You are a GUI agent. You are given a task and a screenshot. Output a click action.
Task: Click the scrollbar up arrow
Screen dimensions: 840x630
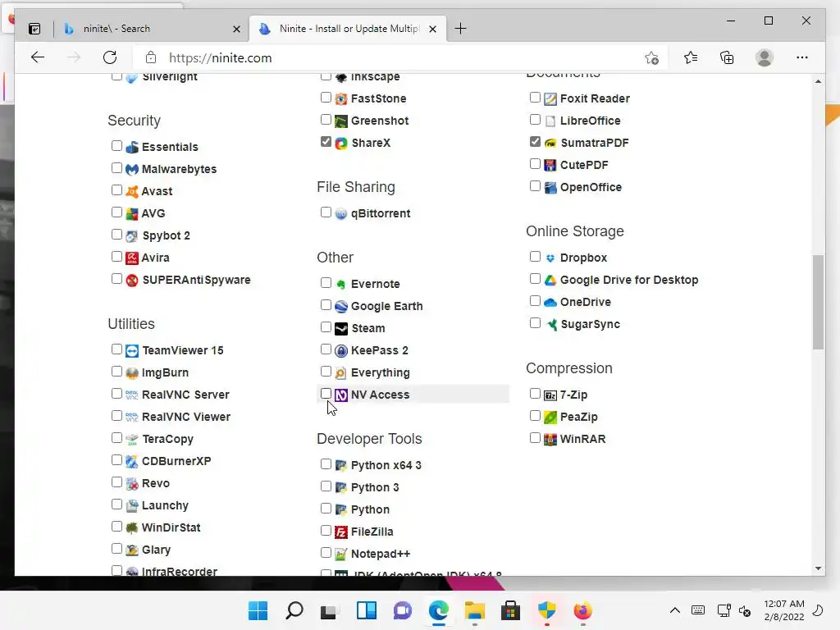click(x=818, y=81)
